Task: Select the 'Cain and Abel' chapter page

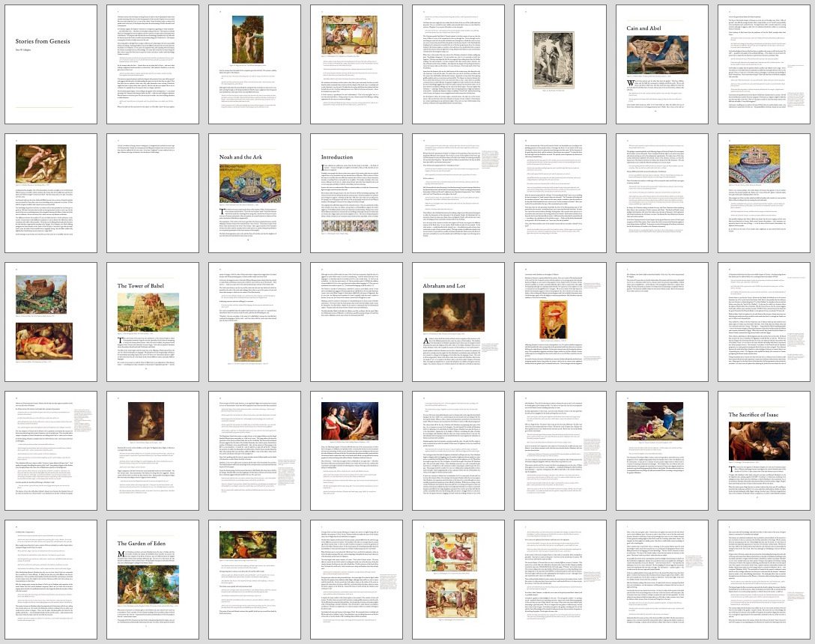Action: [662, 64]
